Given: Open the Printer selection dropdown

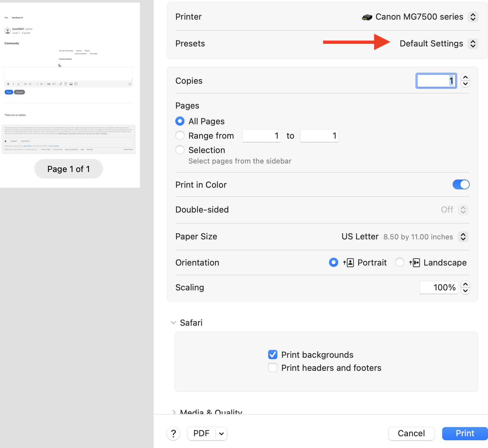Looking at the screenshot, I should (473, 17).
